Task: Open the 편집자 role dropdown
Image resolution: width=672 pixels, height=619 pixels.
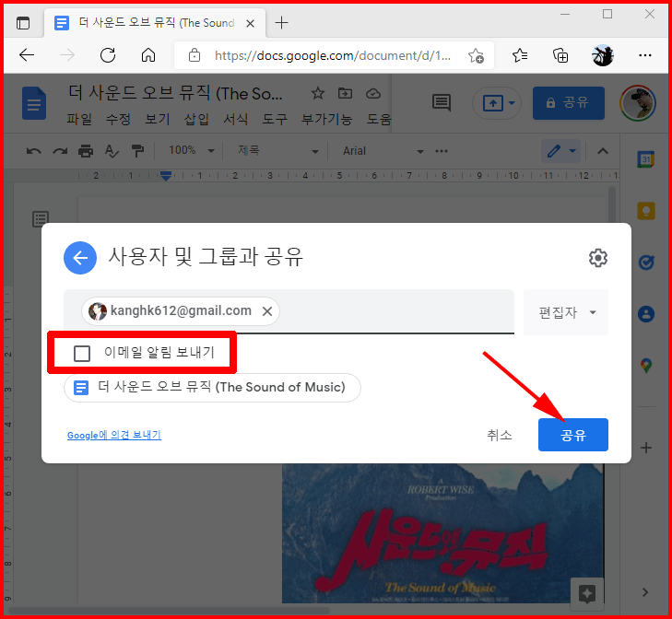Action: click(566, 312)
